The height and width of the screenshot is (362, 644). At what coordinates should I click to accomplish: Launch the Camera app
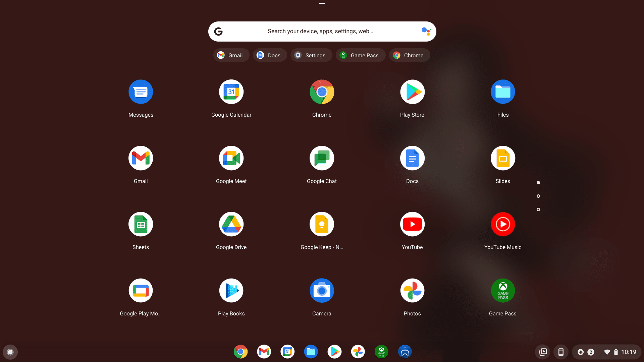[x=322, y=290]
